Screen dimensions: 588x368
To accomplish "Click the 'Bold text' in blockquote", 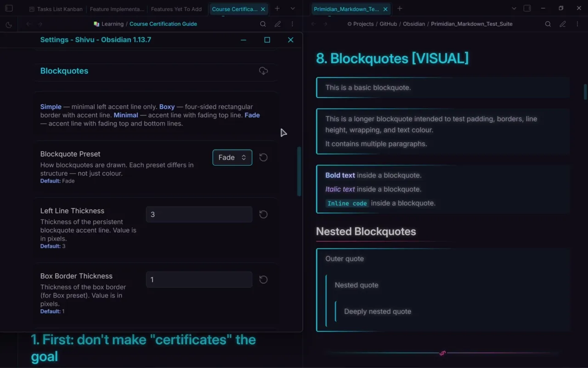I will 340,175.
